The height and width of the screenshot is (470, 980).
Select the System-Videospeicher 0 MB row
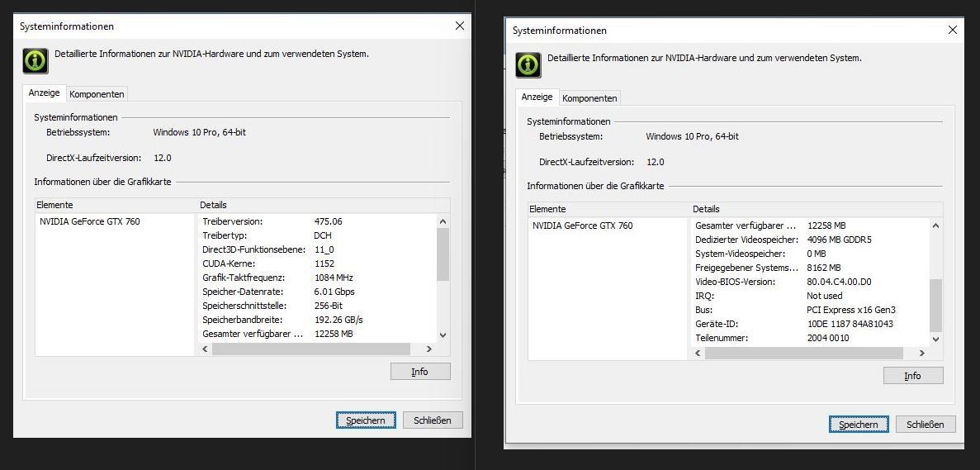coord(811,254)
